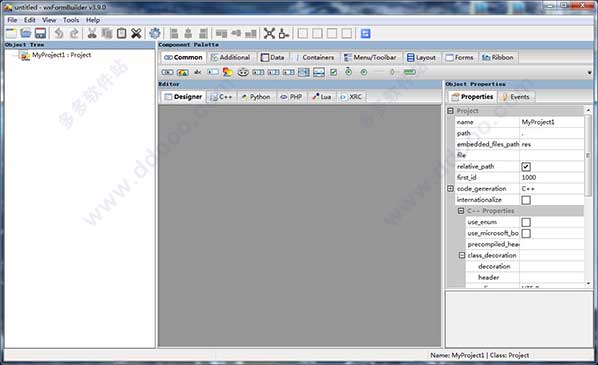Open the Help menu
The image size is (598, 365).
click(x=93, y=20)
